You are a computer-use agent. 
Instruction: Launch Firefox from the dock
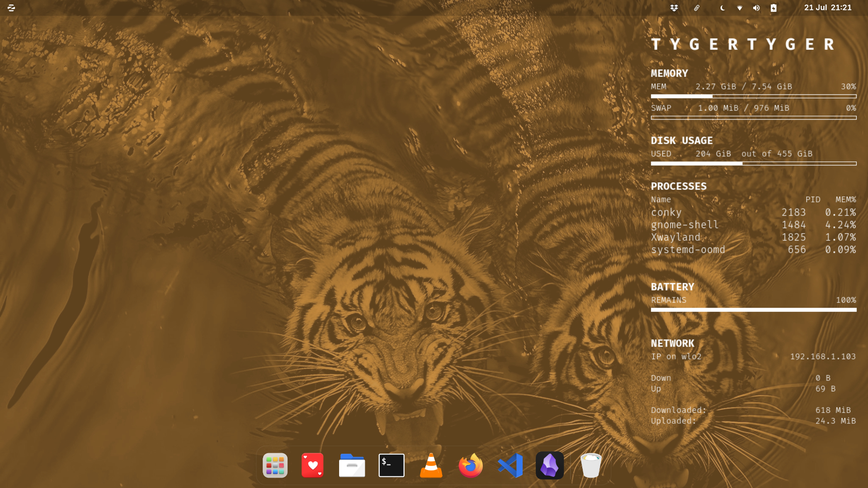[471, 465]
